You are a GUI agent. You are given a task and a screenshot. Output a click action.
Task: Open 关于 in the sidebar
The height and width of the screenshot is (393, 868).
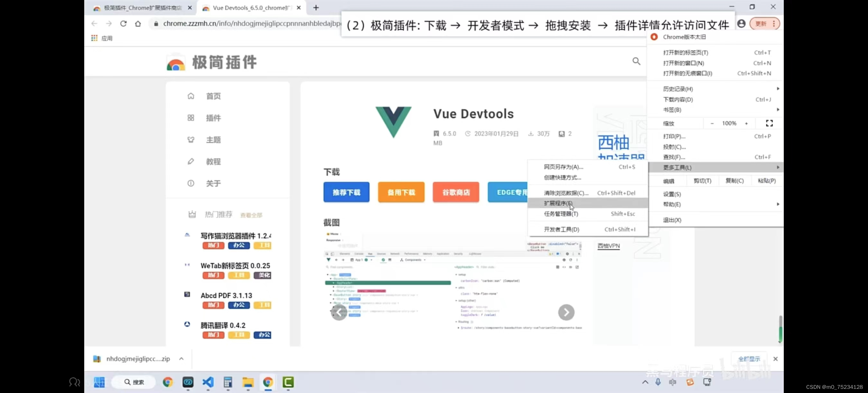click(213, 184)
